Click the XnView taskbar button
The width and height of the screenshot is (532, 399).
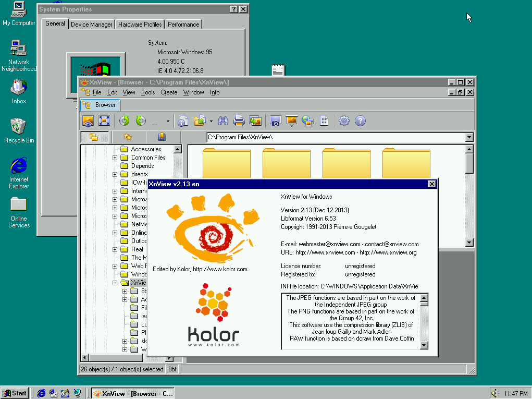click(x=133, y=393)
